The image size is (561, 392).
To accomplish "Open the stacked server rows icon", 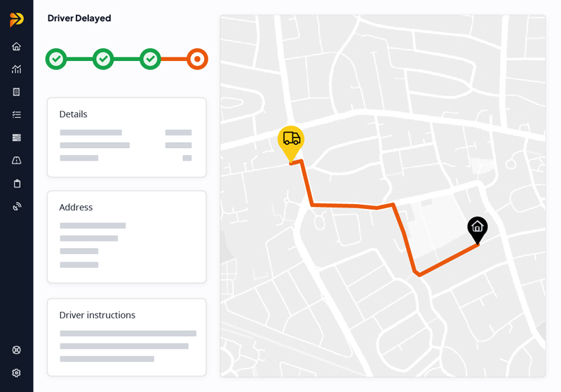I will (17, 137).
